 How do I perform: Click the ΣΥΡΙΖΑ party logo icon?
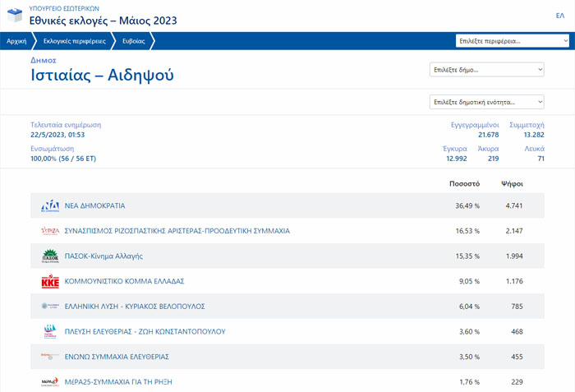point(50,231)
